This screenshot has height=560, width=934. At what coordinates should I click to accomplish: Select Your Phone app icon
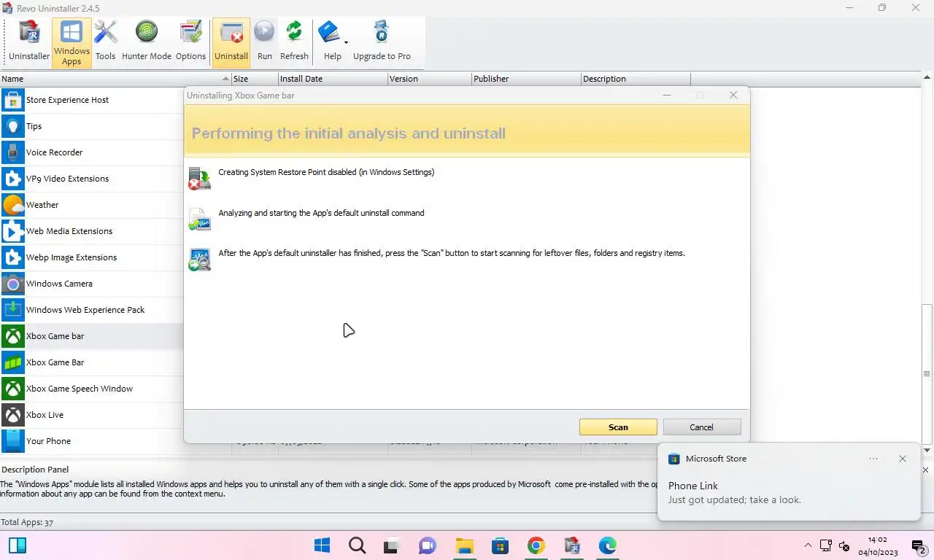point(12,441)
